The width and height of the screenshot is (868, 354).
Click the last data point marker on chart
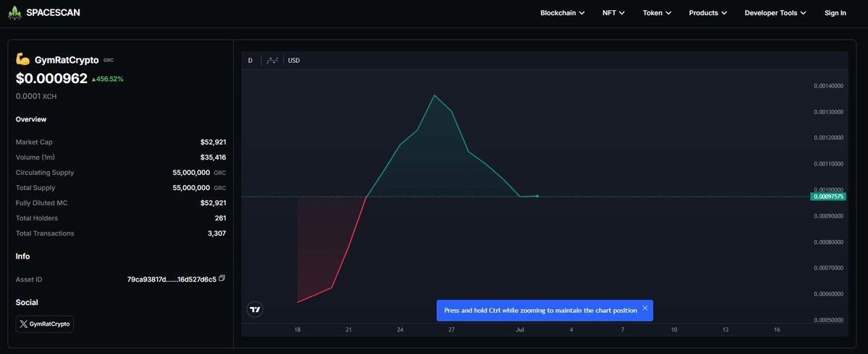point(537,196)
